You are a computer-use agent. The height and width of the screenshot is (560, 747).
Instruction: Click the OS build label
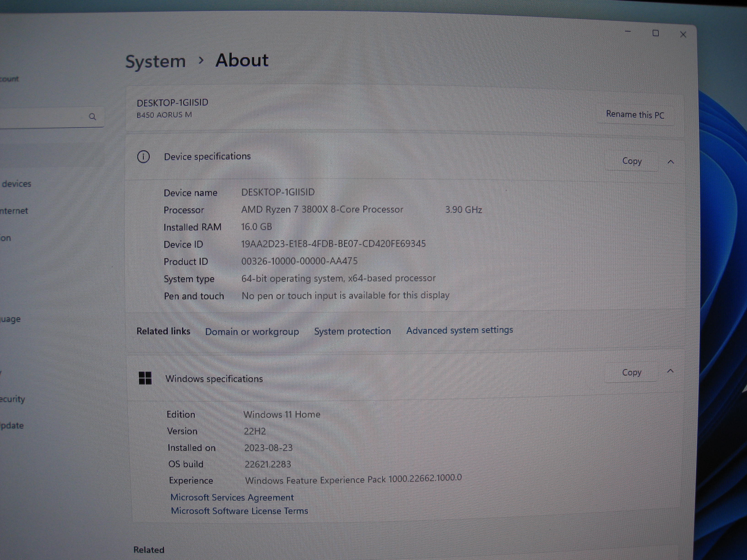click(x=186, y=464)
